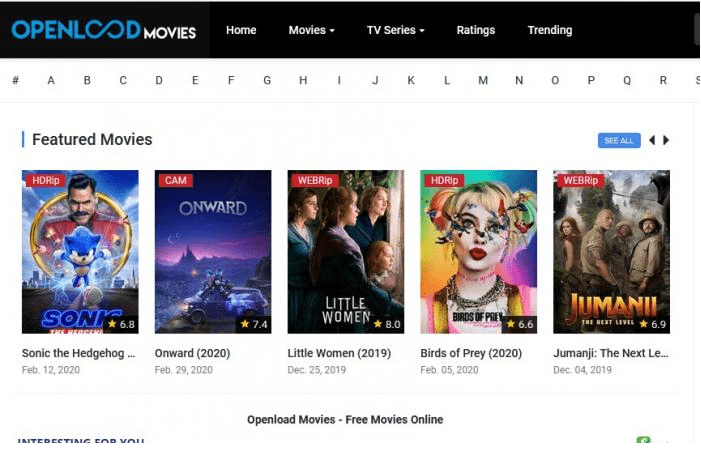
Task: Click the date Dec. 25, 2019
Action: pos(317,370)
